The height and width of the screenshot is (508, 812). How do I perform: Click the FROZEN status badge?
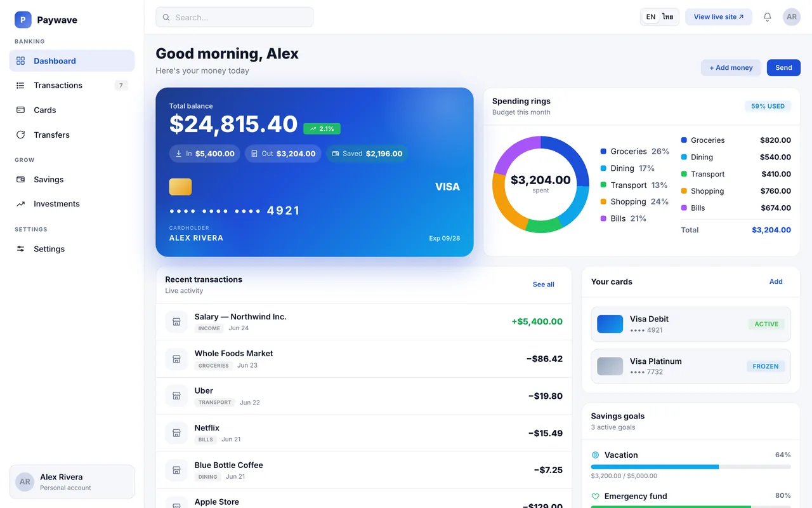point(766,366)
